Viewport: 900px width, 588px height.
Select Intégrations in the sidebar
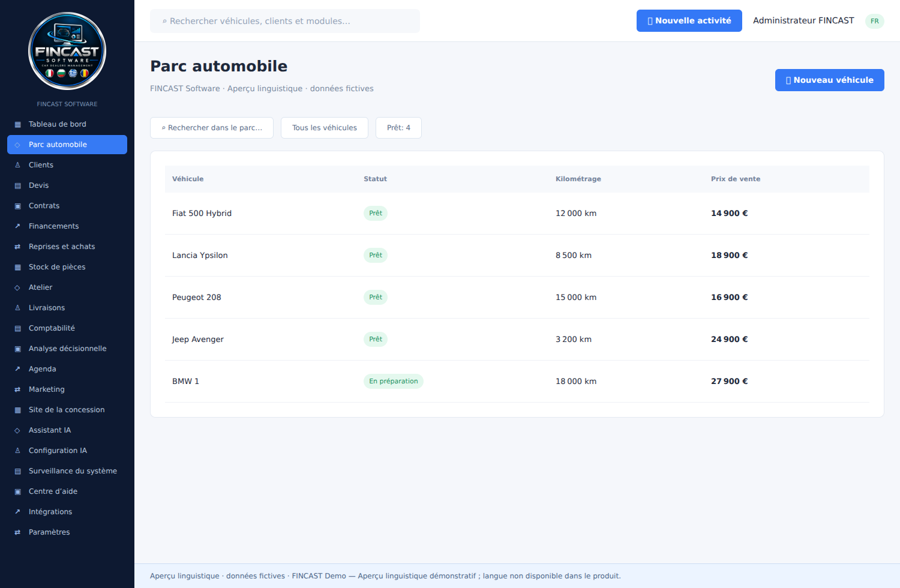coord(67,512)
